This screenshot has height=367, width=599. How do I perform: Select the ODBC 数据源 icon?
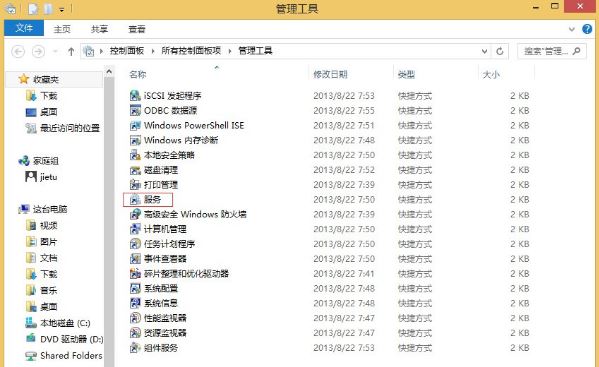135,110
